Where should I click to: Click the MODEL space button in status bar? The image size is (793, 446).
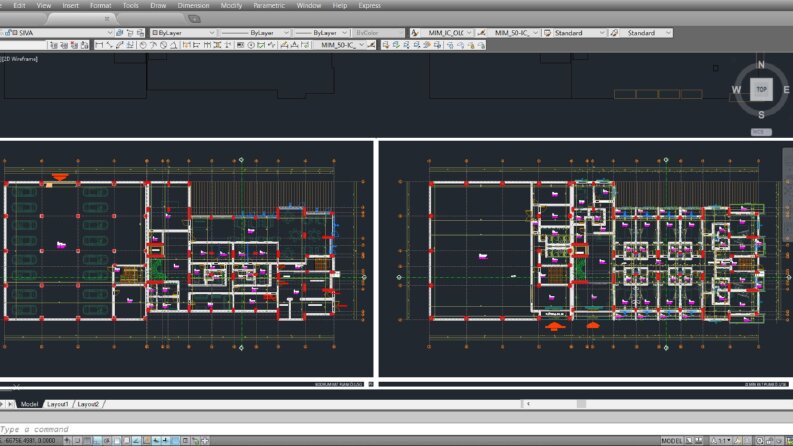672,441
